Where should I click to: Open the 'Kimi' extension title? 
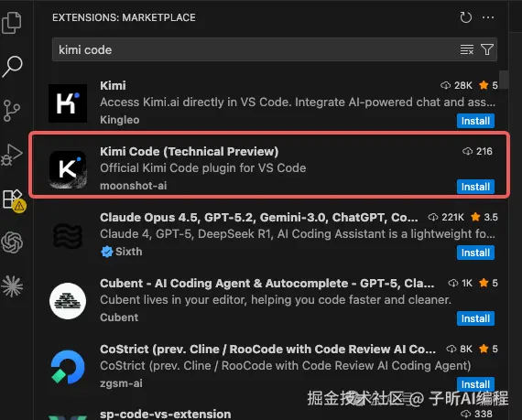pos(113,85)
